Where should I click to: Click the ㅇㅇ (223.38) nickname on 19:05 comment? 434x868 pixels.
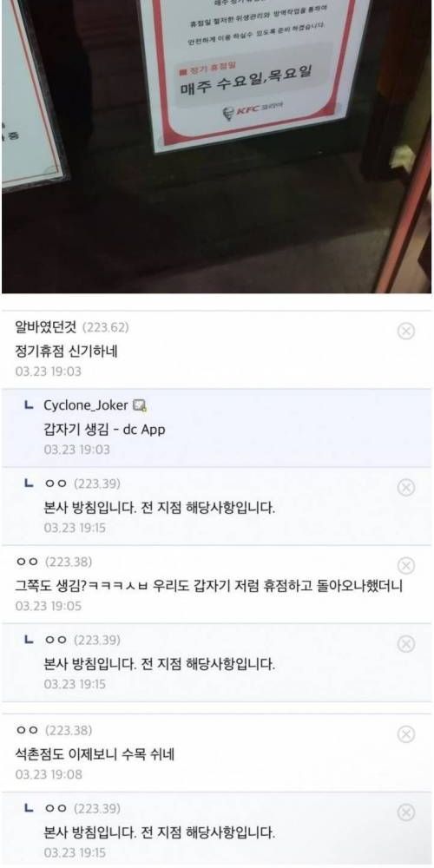(x=54, y=562)
